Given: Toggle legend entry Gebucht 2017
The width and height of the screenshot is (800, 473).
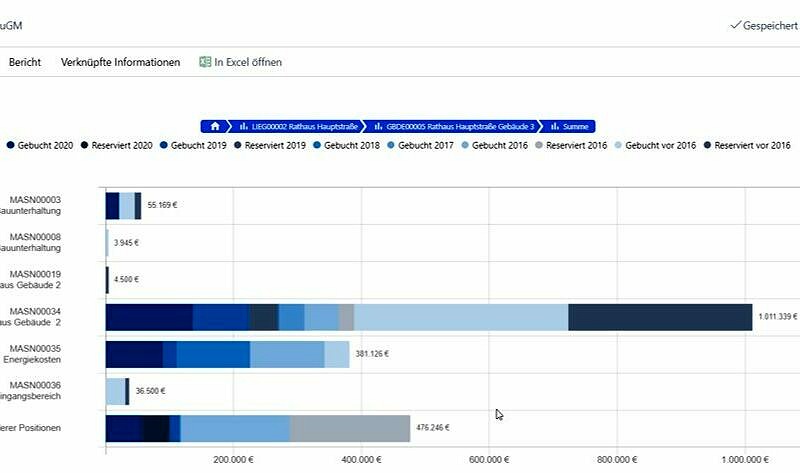Looking at the screenshot, I should tap(420, 145).
